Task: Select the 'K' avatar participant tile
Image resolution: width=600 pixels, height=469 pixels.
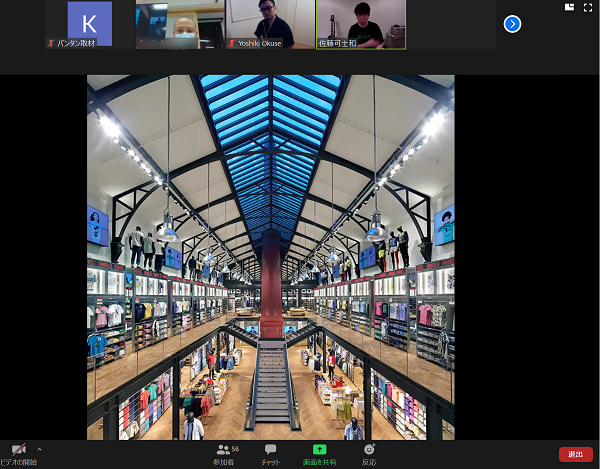Action: click(89, 23)
